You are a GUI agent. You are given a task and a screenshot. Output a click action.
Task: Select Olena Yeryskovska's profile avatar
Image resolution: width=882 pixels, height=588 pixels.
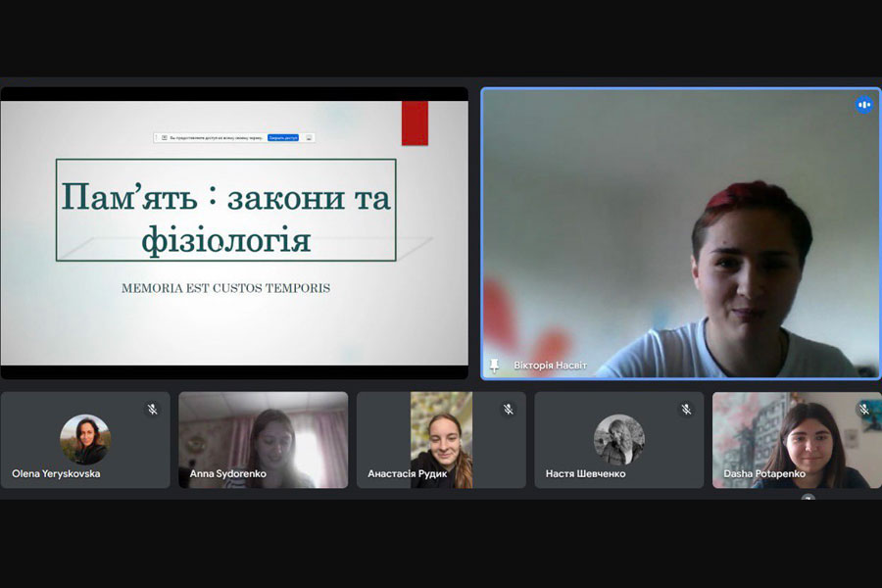pos(85,439)
